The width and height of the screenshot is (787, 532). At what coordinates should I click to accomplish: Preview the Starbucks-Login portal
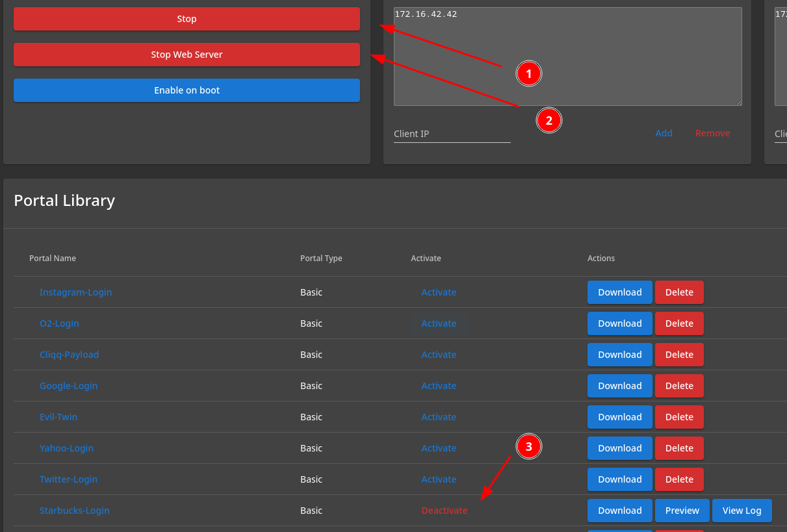tap(682, 511)
